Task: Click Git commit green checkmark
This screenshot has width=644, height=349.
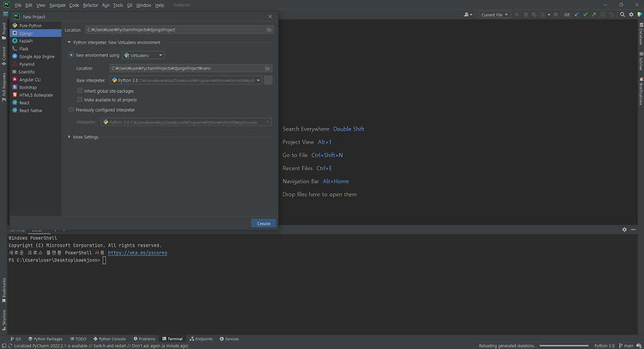Action: pos(586,15)
